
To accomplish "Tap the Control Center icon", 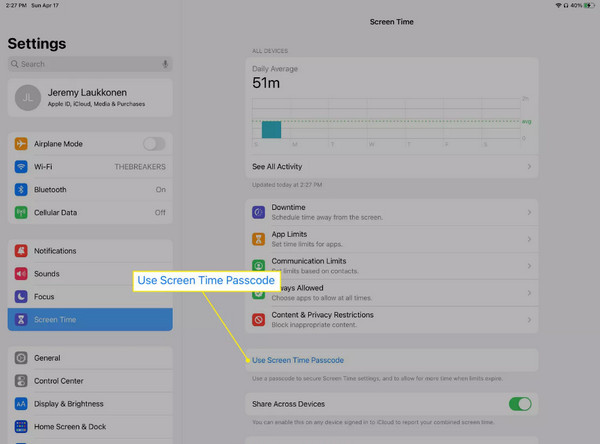I will click(x=21, y=381).
